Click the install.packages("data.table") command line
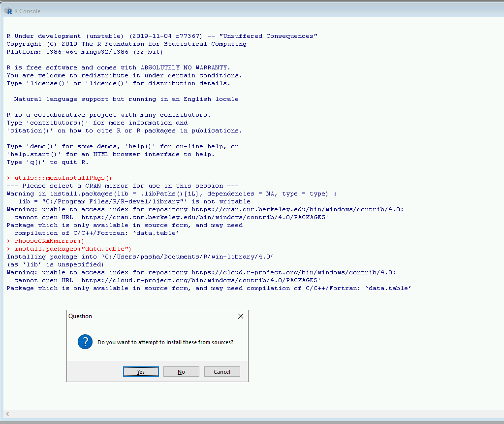This screenshot has height=424, width=504. tap(74, 248)
